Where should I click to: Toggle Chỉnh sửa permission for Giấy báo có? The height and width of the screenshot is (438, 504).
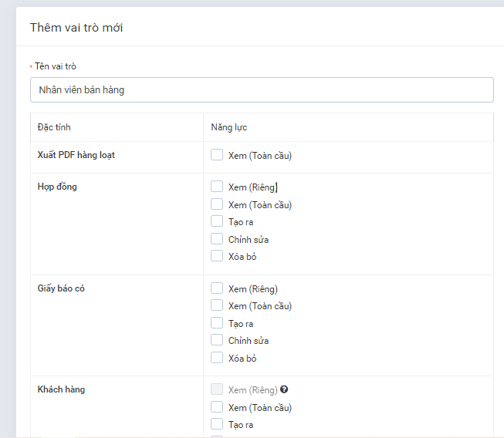pos(217,340)
